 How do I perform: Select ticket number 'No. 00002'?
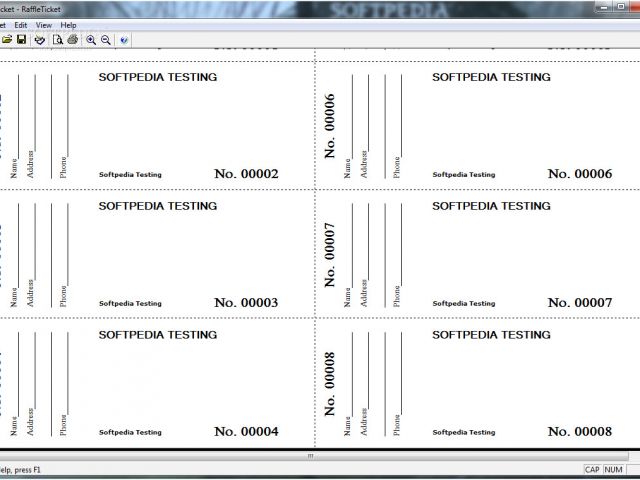click(x=246, y=174)
